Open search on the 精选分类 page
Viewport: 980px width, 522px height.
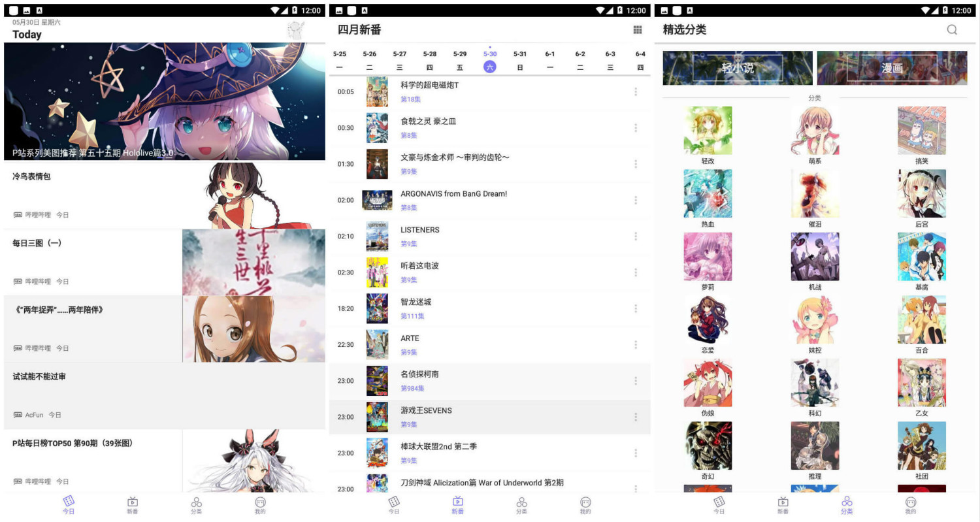952,29
